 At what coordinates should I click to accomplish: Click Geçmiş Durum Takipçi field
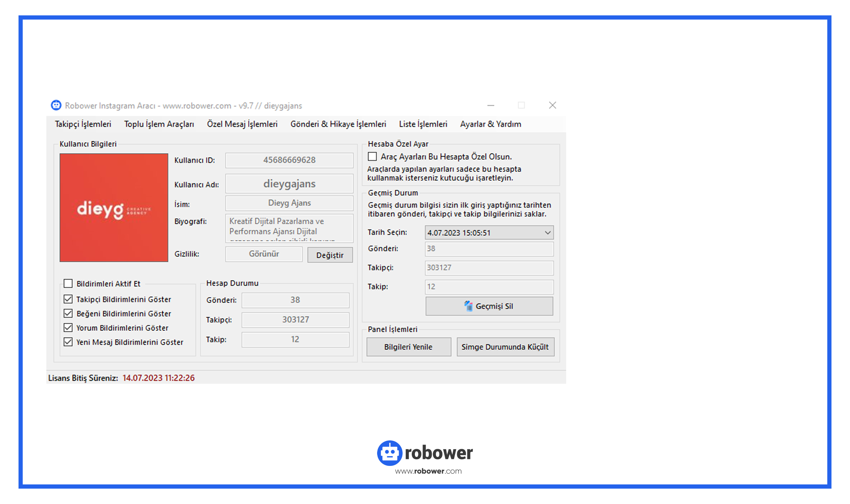[489, 268]
